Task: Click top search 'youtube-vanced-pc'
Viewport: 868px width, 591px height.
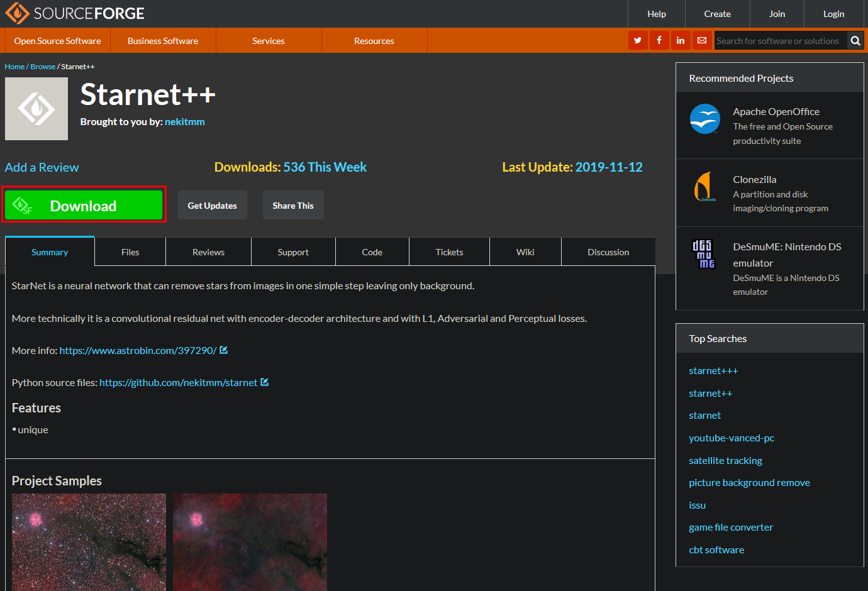Action: click(732, 438)
